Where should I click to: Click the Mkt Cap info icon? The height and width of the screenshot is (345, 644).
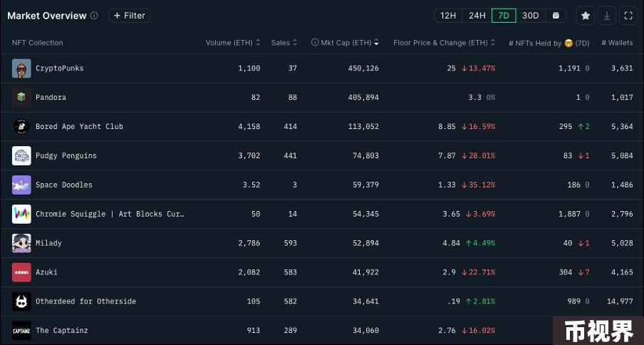[x=315, y=42]
